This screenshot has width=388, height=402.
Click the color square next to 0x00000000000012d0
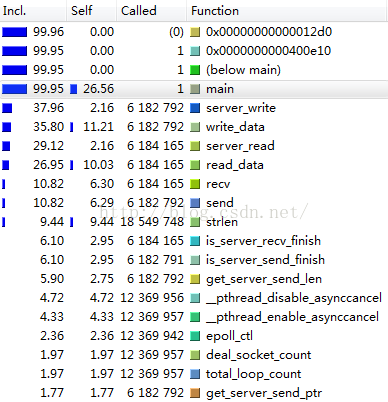(x=195, y=32)
